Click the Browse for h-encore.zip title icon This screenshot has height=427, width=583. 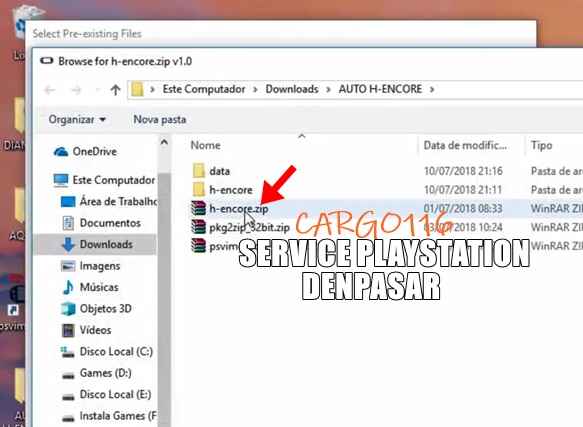coord(47,61)
